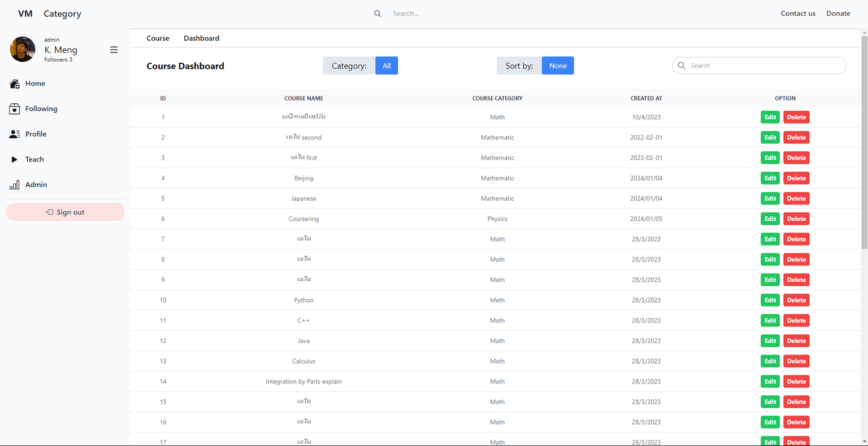The image size is (868, 446).
Task: Switch to the Course tab
Action: coord(158,38)
